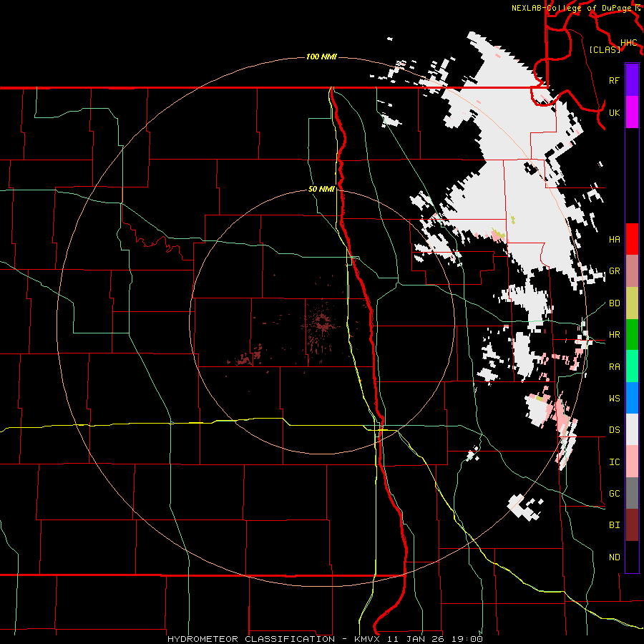This screenshot has height=644, width=644.
Task: Pick the RA rain color swatch
Action: pyautogui.click(x=632, y=366)
